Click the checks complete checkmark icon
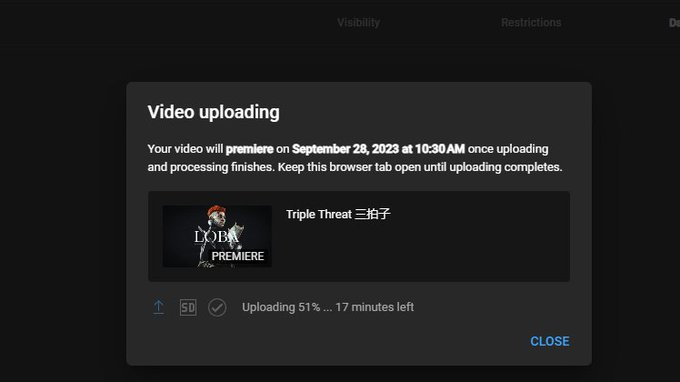The image size is (680, 382). pos(217,307)
